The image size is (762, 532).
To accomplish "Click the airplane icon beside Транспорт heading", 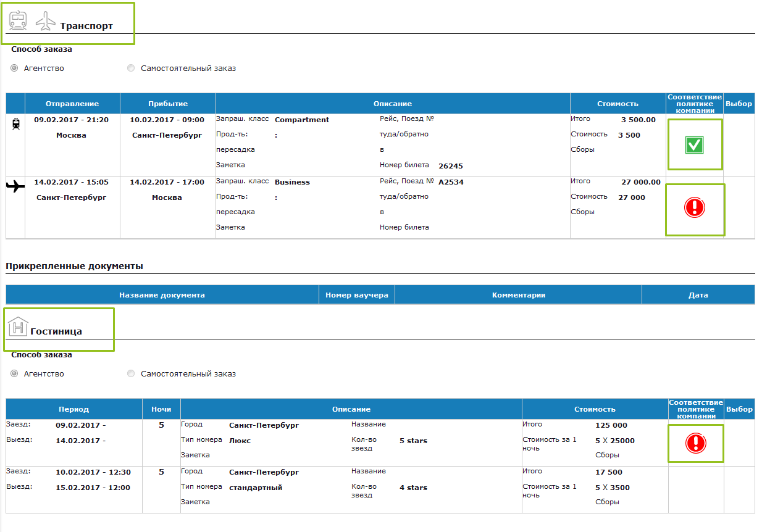I will pyautogui.click(x=46, y=21).
